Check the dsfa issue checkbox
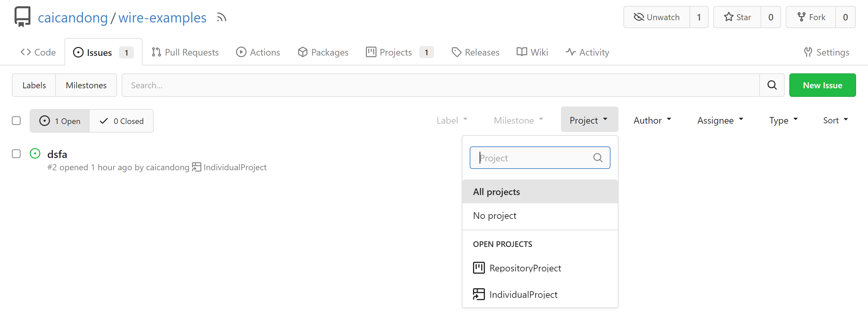This screenshot has height=316, width=868. pyautogui.click(x=16, y=154)
